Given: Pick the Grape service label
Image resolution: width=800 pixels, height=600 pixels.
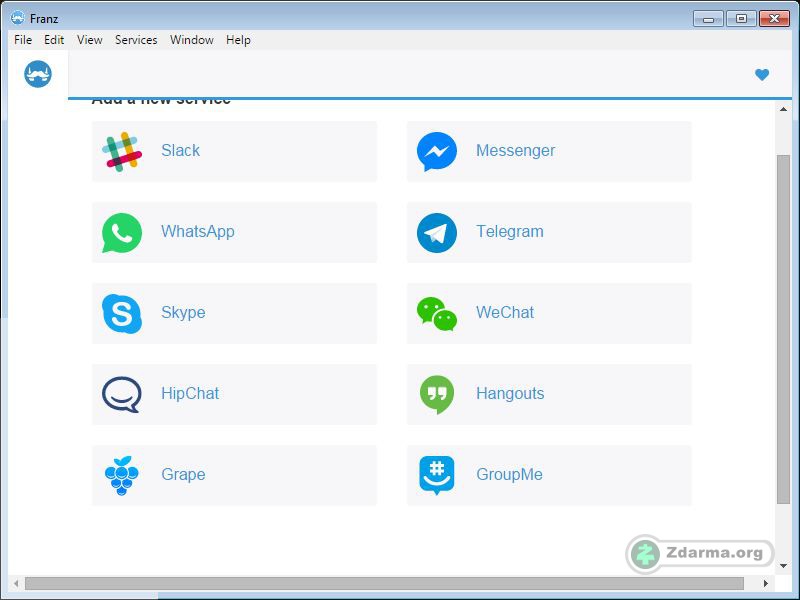Looking at the screenshot, I should point(183,474).
